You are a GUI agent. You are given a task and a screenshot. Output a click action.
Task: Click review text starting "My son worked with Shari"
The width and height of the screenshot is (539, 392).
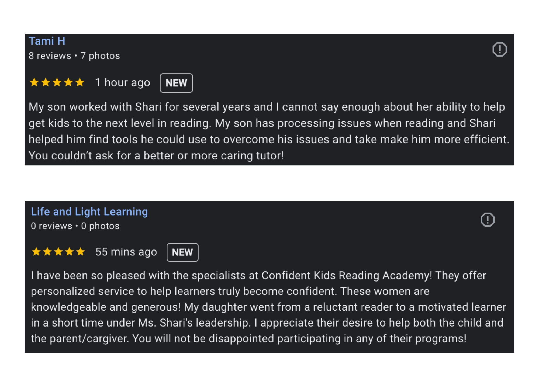[x=268, y=131]
